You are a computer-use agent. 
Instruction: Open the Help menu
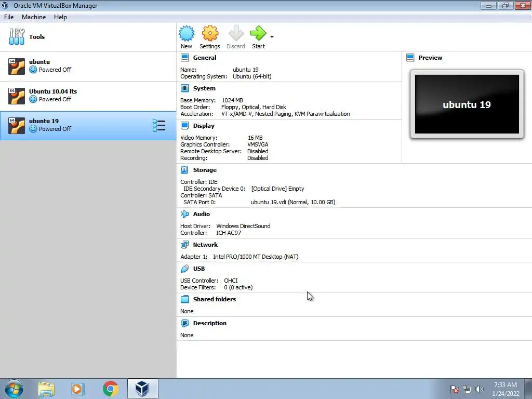(60, 17)
